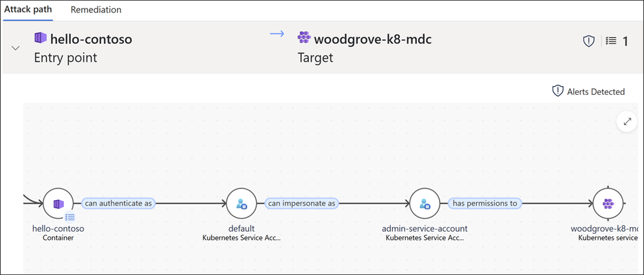The width and height of the screenshot is (644, 275).
Task: Select the default Kubernetes service account node
Action: [241, 203]
